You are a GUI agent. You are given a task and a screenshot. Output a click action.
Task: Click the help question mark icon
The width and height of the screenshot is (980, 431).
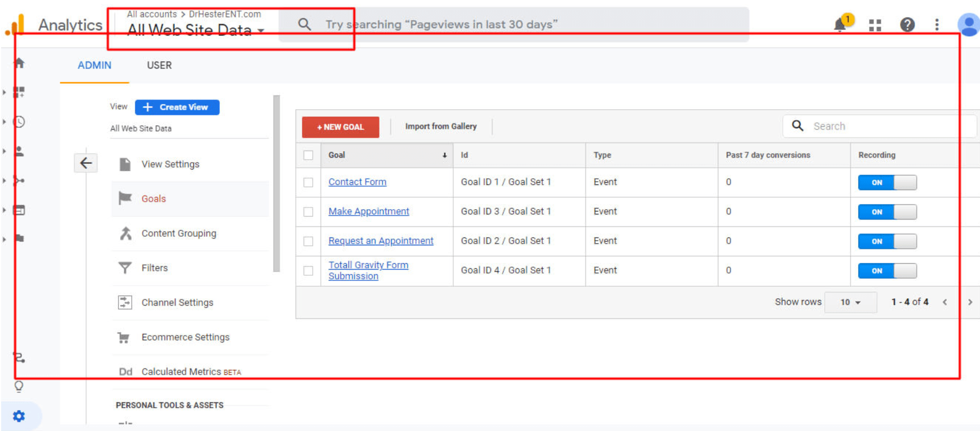(907, 25)
